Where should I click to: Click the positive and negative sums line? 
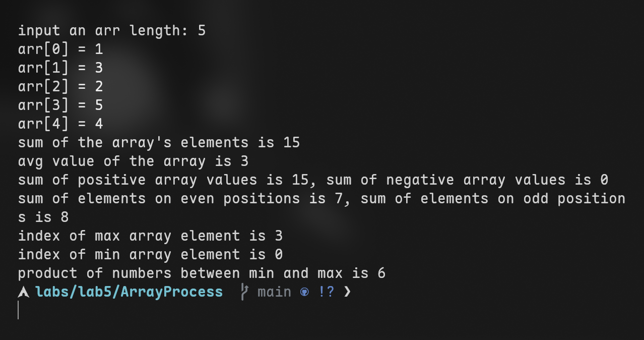tap(313, 180)
